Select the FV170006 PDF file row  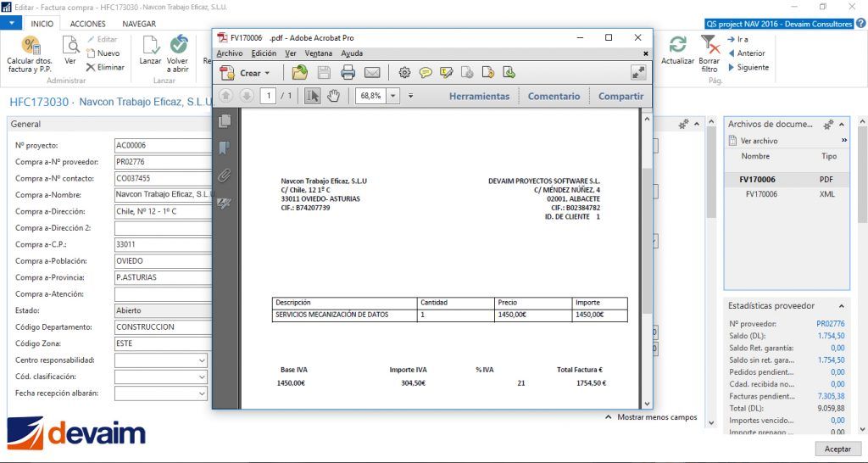pos(787,180)
